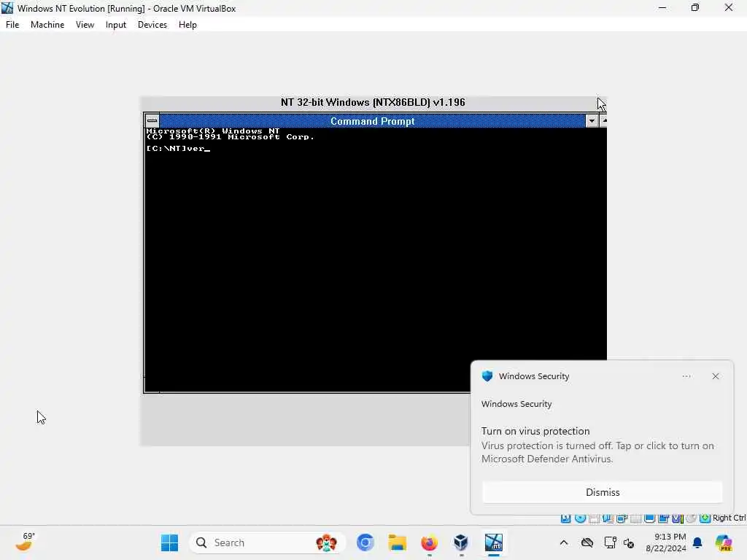This screenshot has width=747, height=560.
Task: Click the "NT 32-bit Windows (NTX86BLD) v1.196" caption
Action: pos(373,102)
